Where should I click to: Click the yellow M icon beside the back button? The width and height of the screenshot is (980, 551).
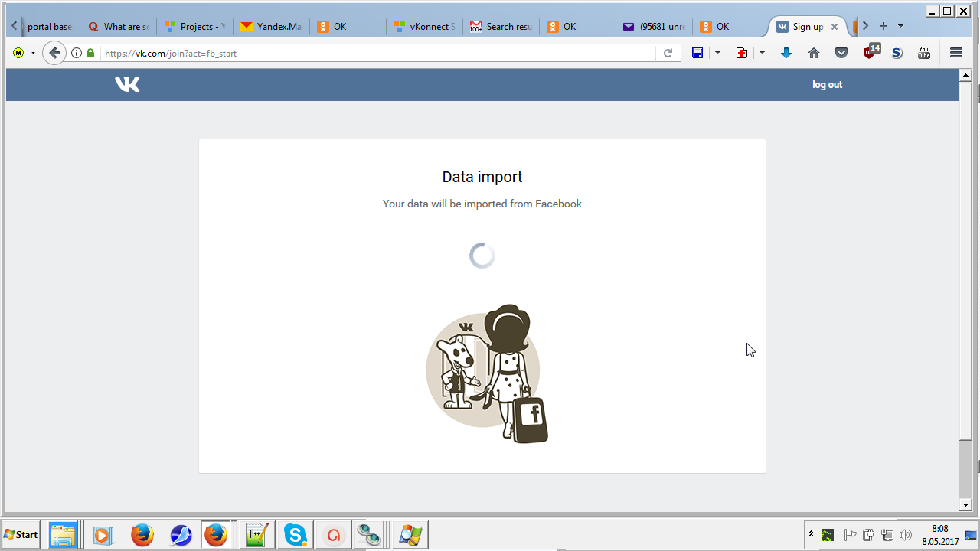click(18, 53)
